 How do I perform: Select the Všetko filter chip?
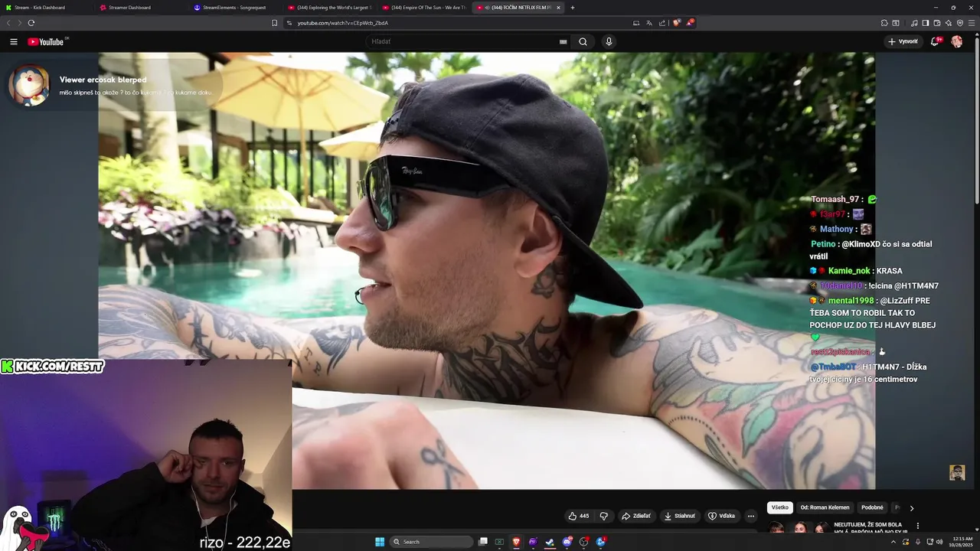pyautogui.click(x=779, y=507)
